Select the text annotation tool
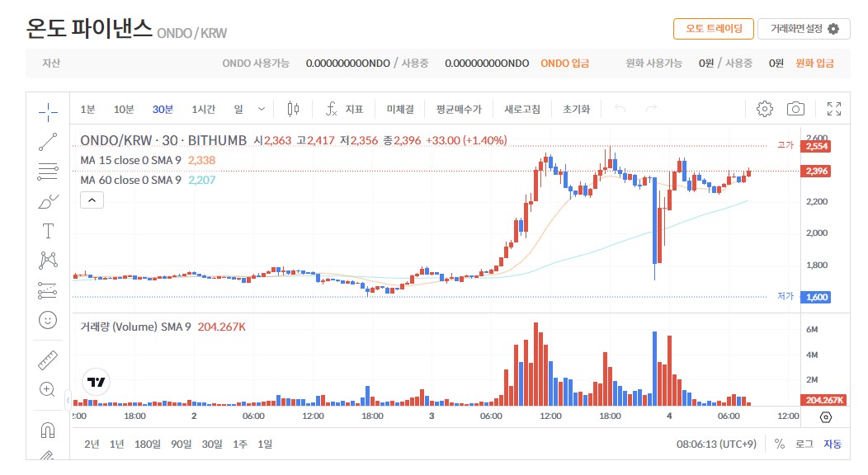The height and width of the screenshot is (475, 868). point(48,231)
